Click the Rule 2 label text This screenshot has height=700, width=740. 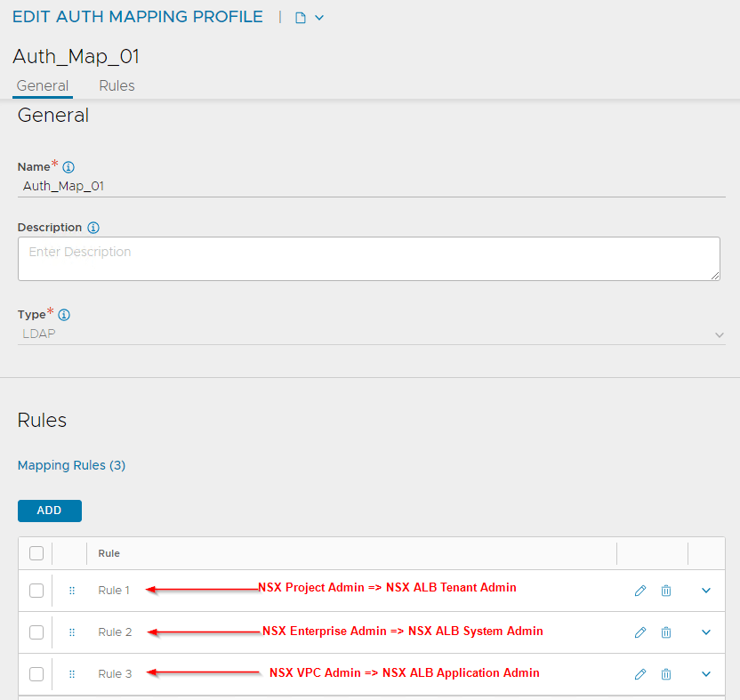(115, 632)
